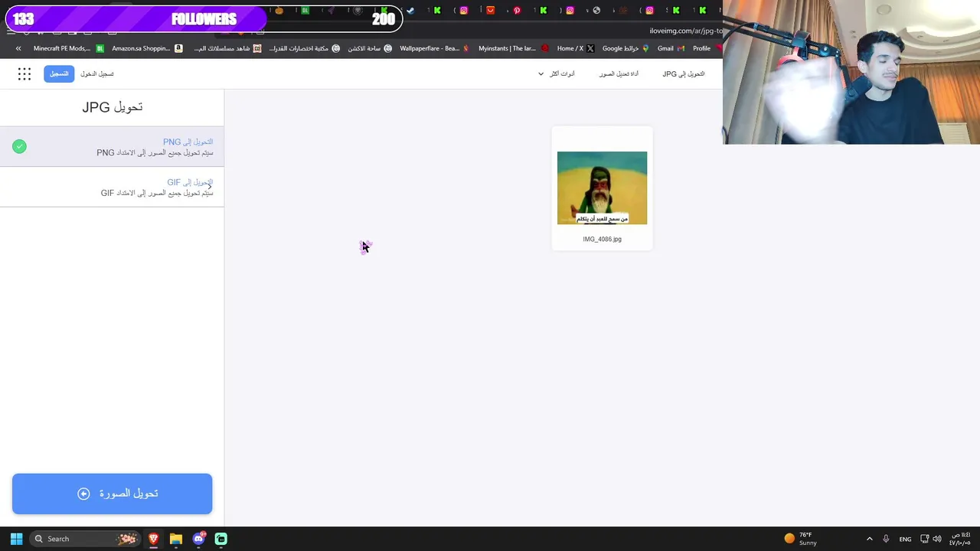This screenshot has width=980, height=551.
Task: Open ساحة الأكشن bookmark
Action: (x=370, y=48)
